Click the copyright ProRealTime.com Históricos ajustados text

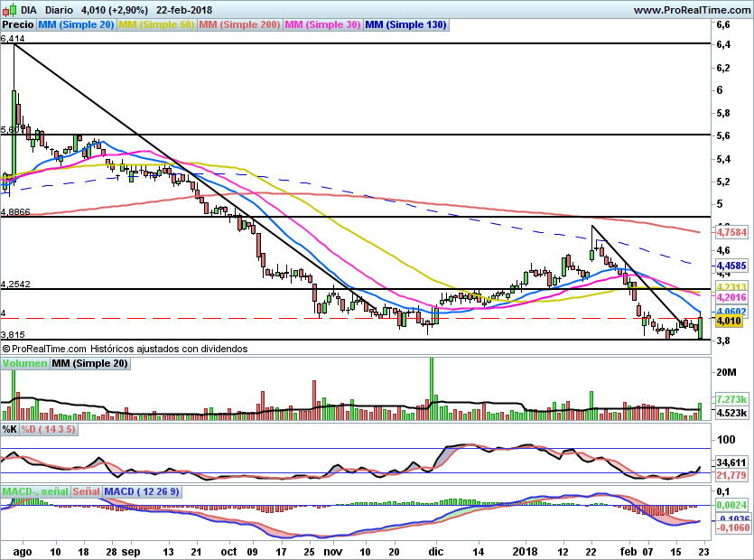pyautogui.click(x=125, y=349)
